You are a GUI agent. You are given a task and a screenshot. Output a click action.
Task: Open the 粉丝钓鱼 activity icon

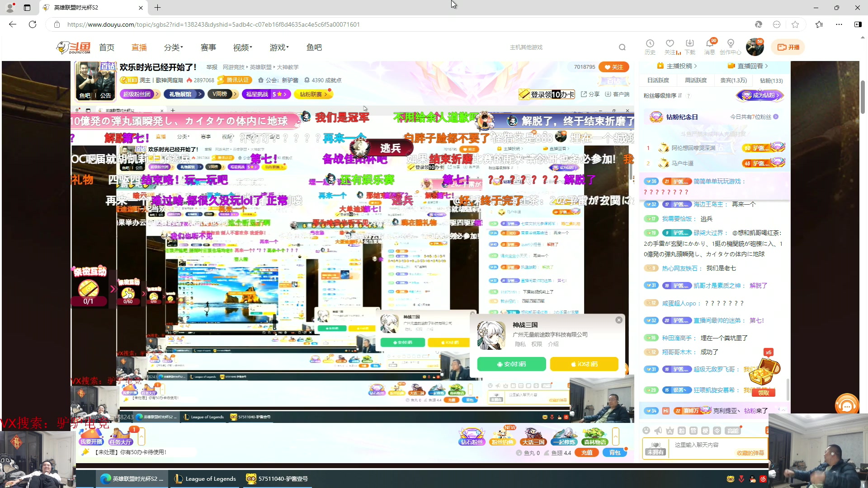click(x=502, y=436)
